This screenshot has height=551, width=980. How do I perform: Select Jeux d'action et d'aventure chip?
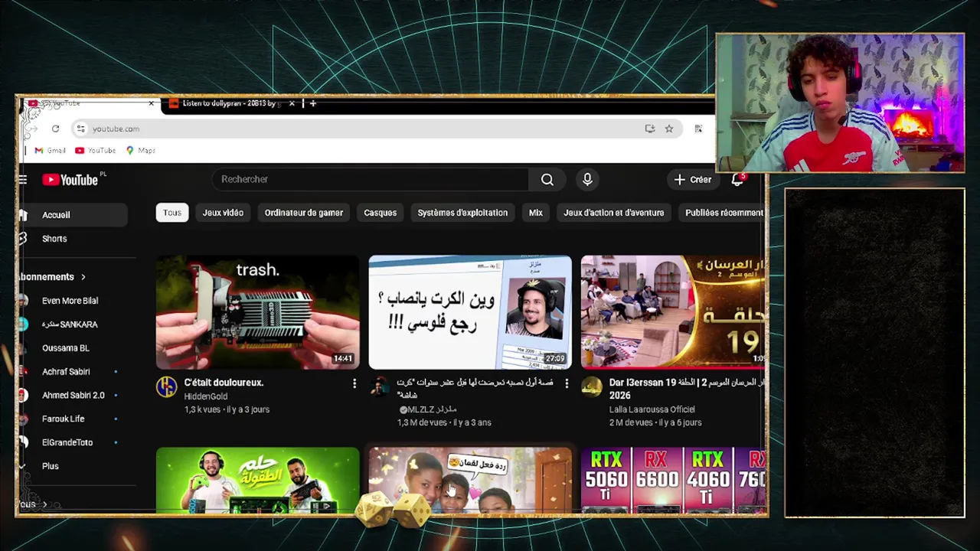point(614,213)
